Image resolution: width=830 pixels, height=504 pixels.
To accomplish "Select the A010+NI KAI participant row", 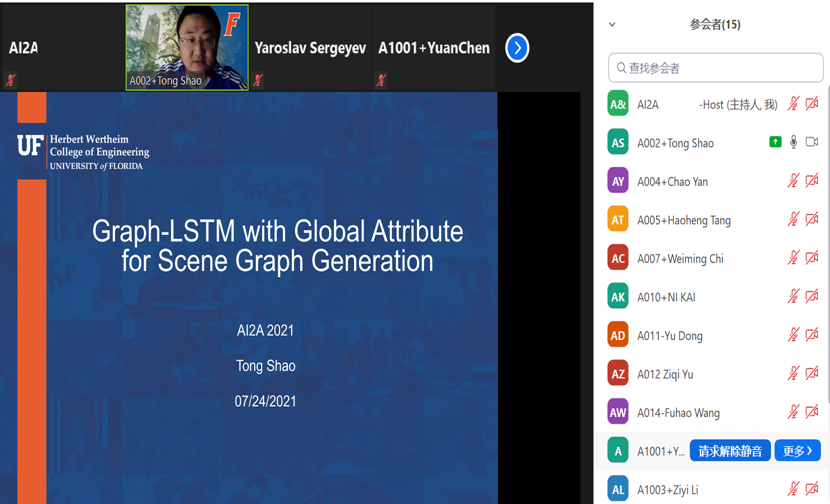I will point(696,297).
